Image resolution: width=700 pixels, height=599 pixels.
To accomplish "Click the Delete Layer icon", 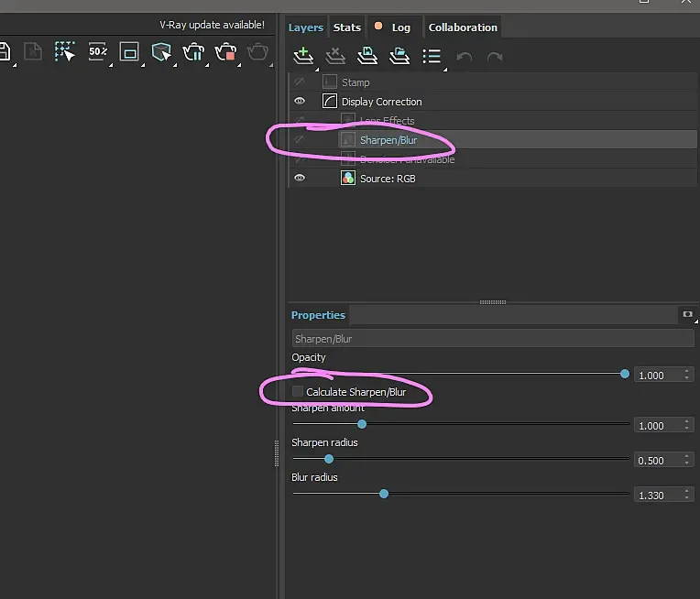I will pyautogui.click(x=335, y=56).
